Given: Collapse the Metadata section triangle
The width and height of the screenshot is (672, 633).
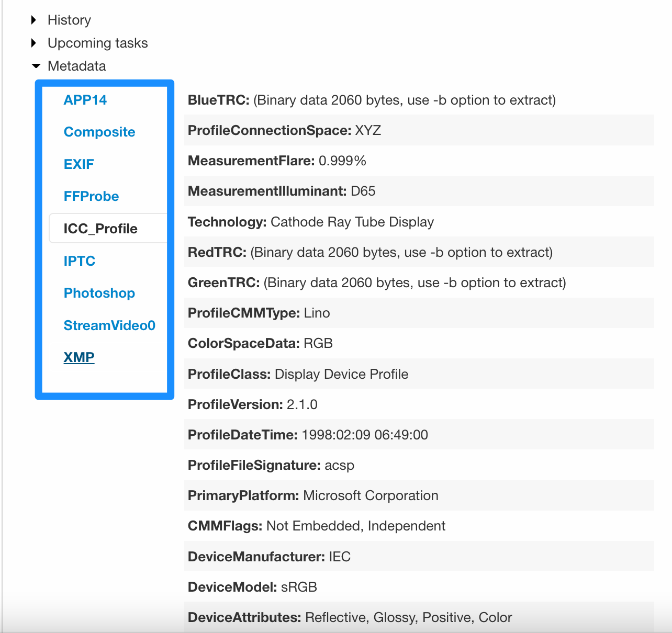Looking at the screenshot, I should 36,66.
